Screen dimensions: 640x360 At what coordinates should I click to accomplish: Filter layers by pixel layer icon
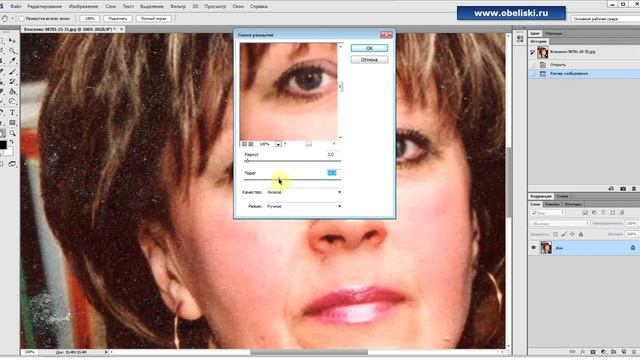[x=585, y=213]
